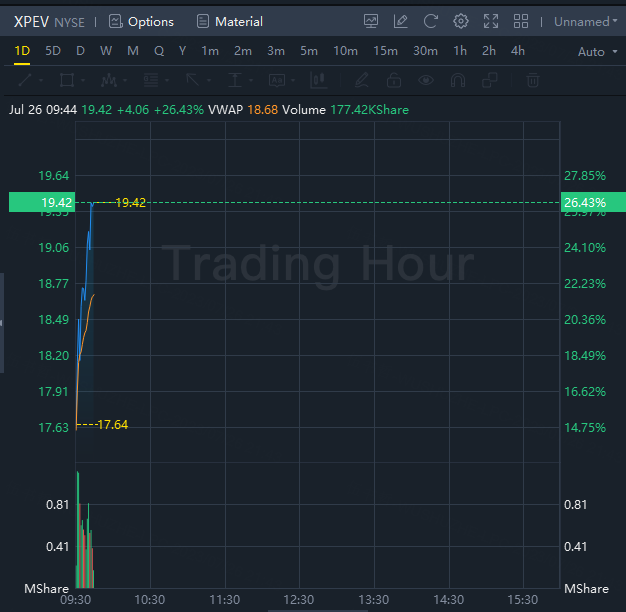The image size is (626, 612).
Task: Switch to the 30m interval
Action: (425, 51)
